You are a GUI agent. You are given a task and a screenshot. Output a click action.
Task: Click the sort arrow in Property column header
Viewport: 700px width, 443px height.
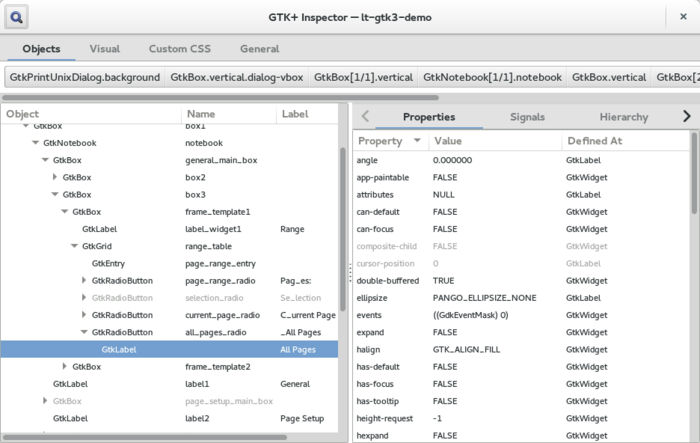coord(417,142)
